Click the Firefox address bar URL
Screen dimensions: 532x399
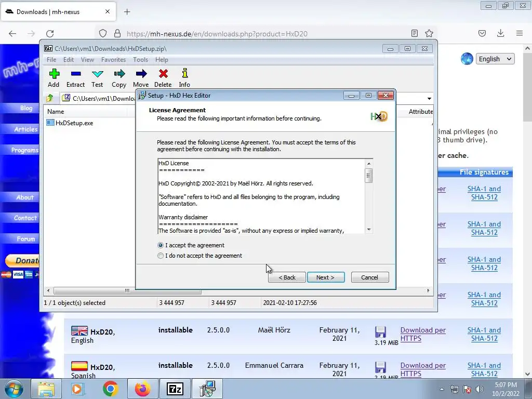[x=217, y=34]
